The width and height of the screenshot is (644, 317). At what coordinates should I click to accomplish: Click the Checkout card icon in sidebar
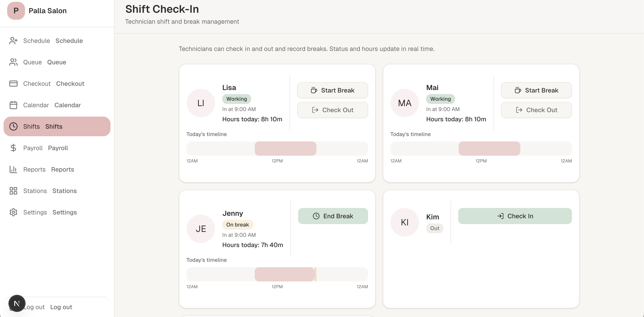13,84
